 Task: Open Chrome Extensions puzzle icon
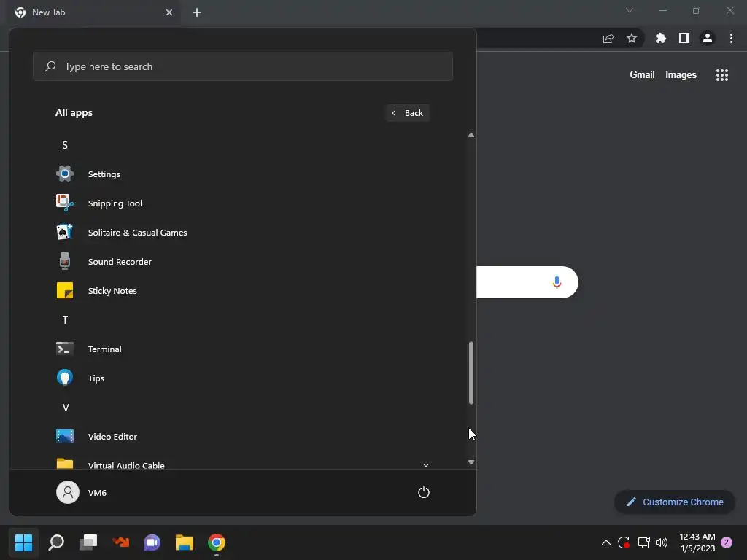tap(660, 38)
